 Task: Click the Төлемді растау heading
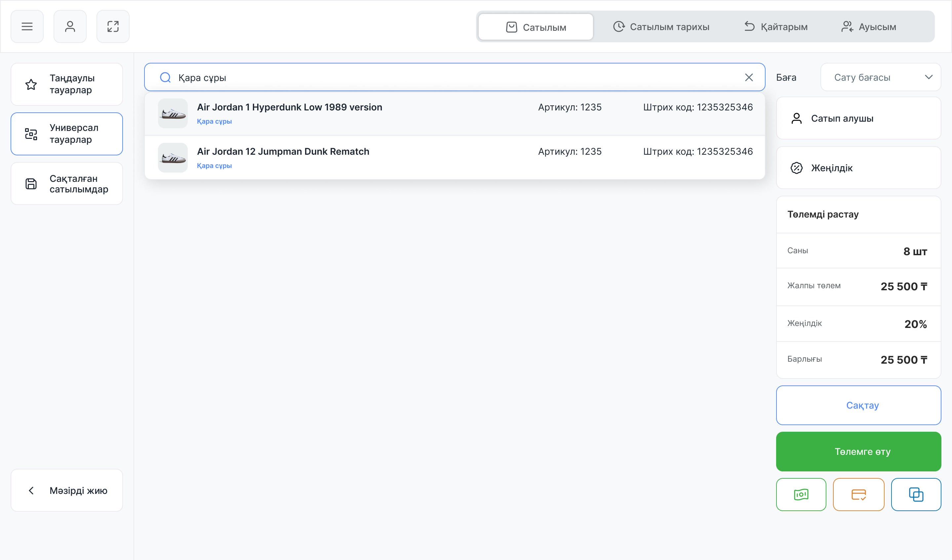[823, 214]
